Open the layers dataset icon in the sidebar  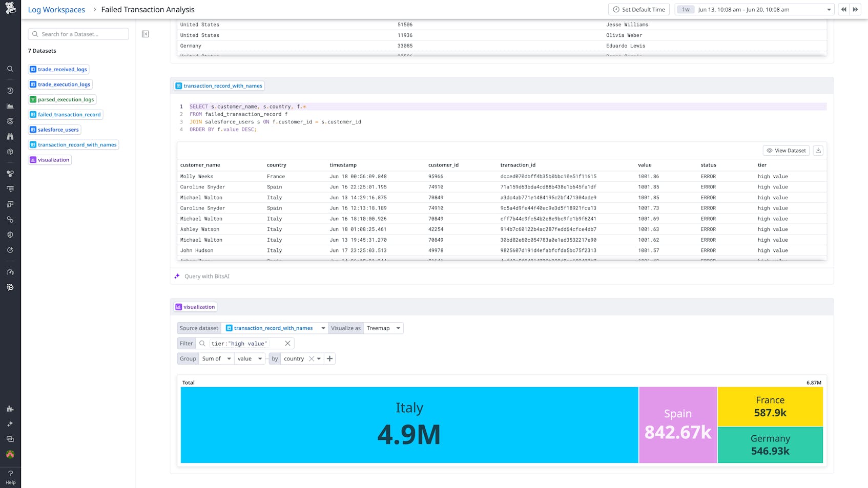click(10, 152)
